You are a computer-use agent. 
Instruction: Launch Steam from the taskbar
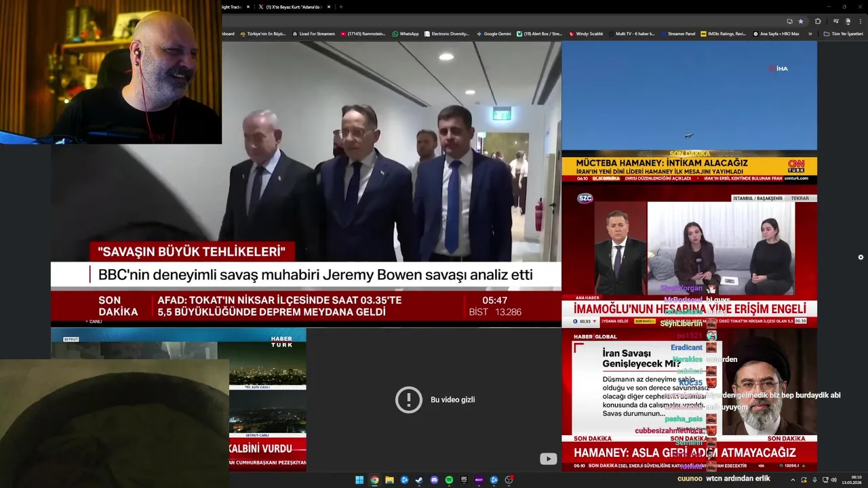tap(419, 480)
